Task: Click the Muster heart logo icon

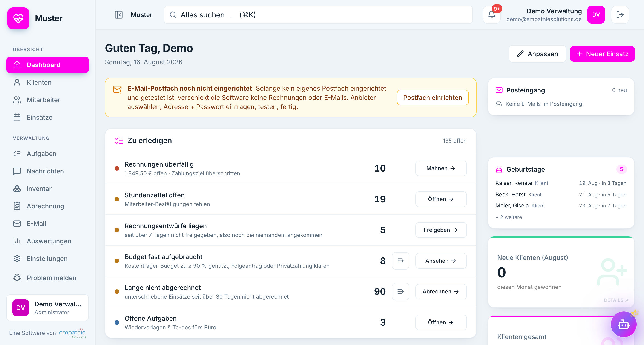Action: [x=18, y=18]
